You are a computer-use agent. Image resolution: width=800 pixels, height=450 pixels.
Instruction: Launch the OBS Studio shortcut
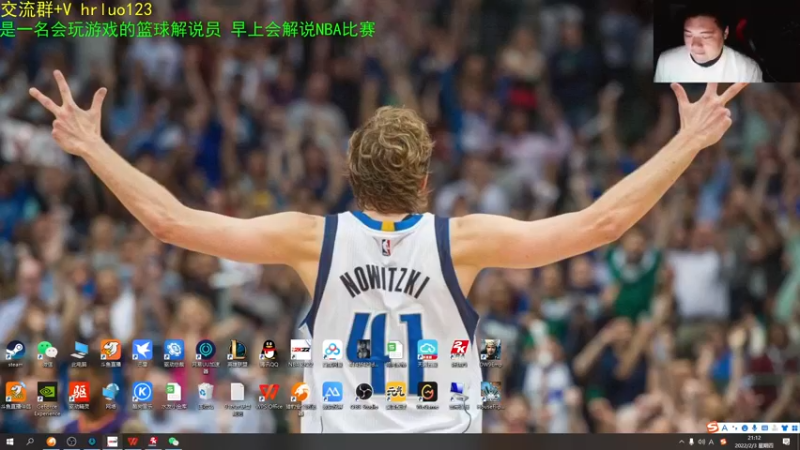pyautogui.click(x=364, y=396)
